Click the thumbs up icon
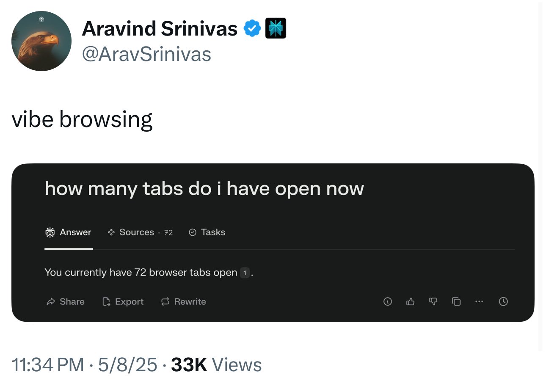 pos(411,301)
